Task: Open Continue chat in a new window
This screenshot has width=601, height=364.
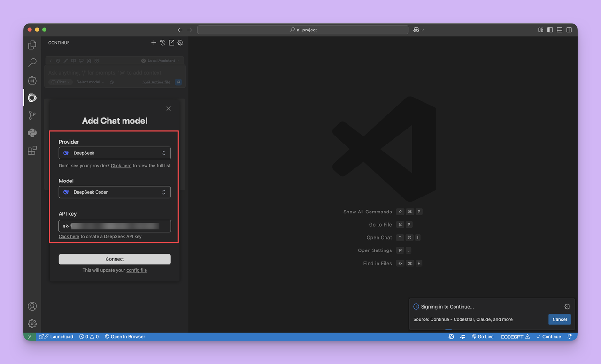Action: pyautogui.click(x=171, y=42)
